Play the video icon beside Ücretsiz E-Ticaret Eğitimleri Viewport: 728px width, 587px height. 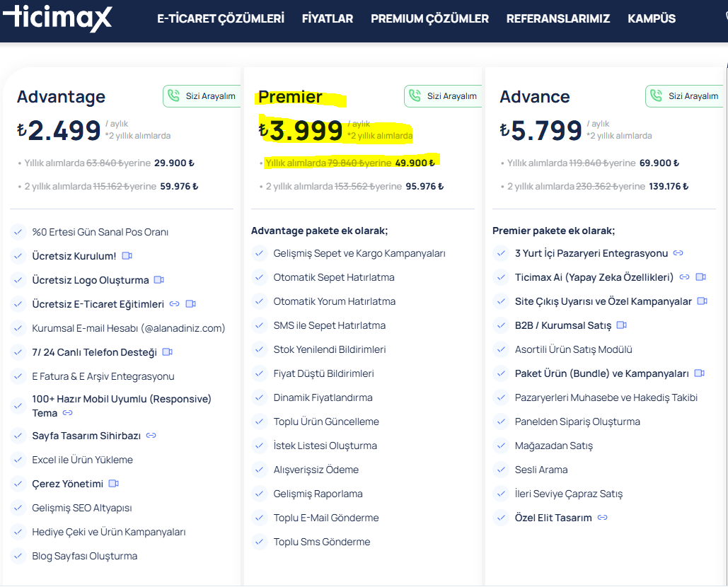[x=191, y=304]
